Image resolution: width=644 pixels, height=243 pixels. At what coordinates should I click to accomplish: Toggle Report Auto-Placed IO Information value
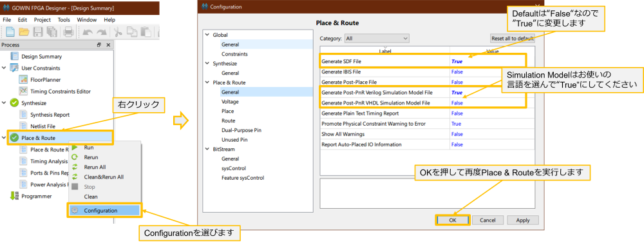pyautogui.click(x=457, y=144)
